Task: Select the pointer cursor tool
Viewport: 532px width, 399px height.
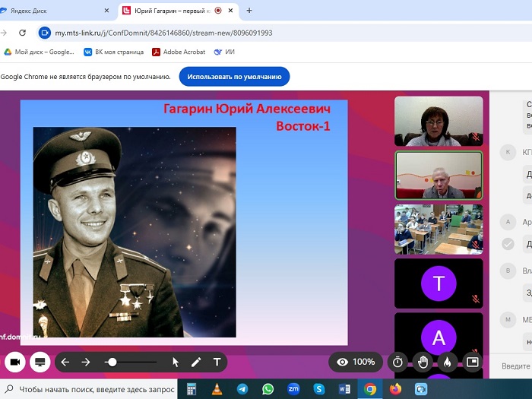Action: (176, 363)
